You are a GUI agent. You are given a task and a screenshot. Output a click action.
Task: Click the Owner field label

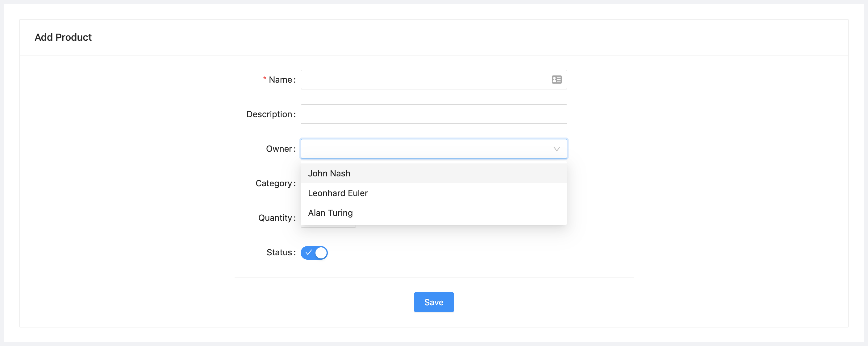point(279,149)
